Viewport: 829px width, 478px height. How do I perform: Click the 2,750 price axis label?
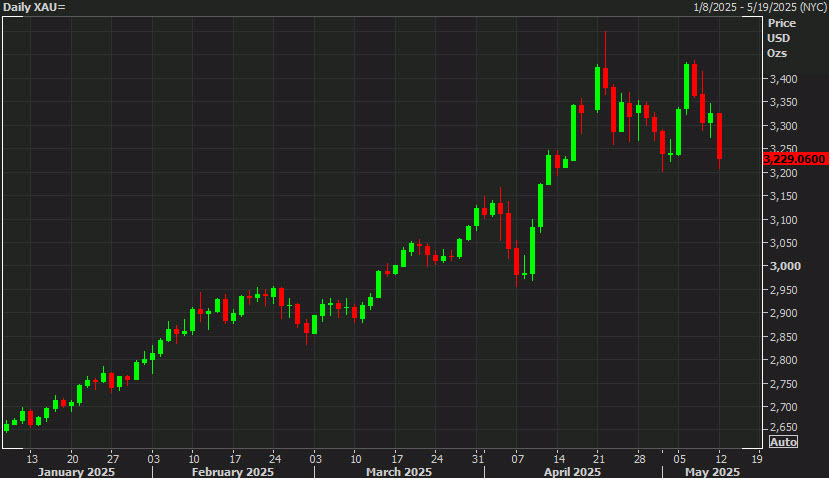click(784, 384)
